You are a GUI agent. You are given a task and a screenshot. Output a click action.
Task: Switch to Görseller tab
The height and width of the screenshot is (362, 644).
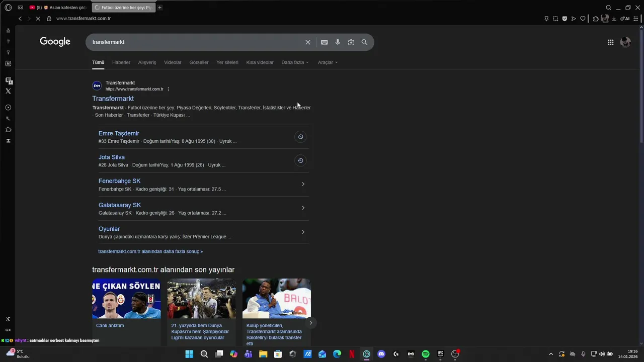[x=199, y=62]
